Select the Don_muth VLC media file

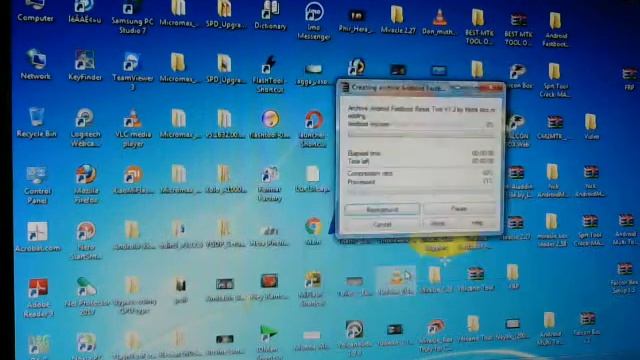point(439,21)
